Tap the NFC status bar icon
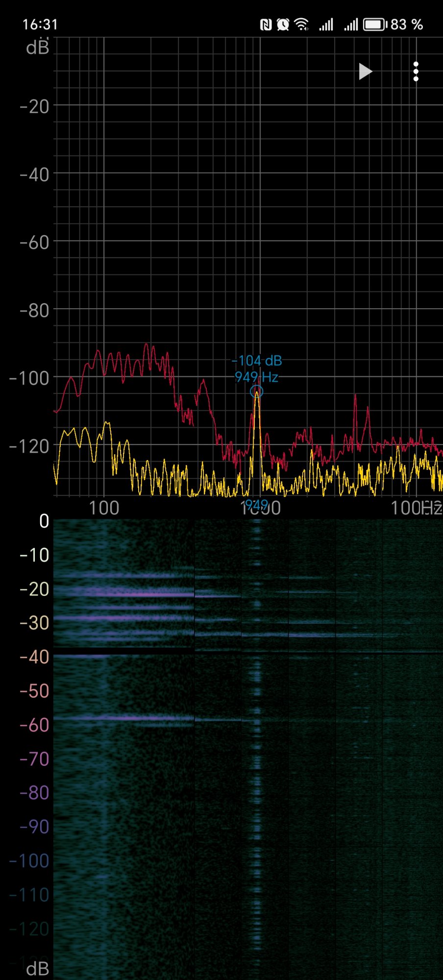This screenshot has height=980, width=443. coord(266,24)
